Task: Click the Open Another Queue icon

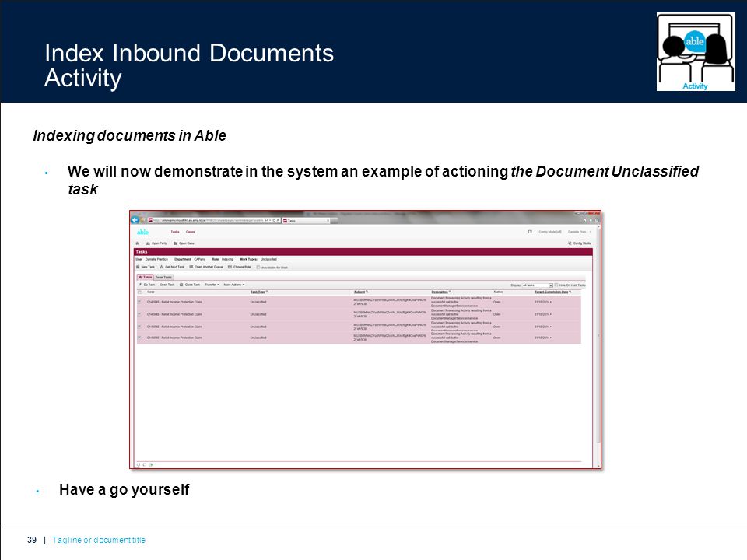Action: click(x=191, y=267)
